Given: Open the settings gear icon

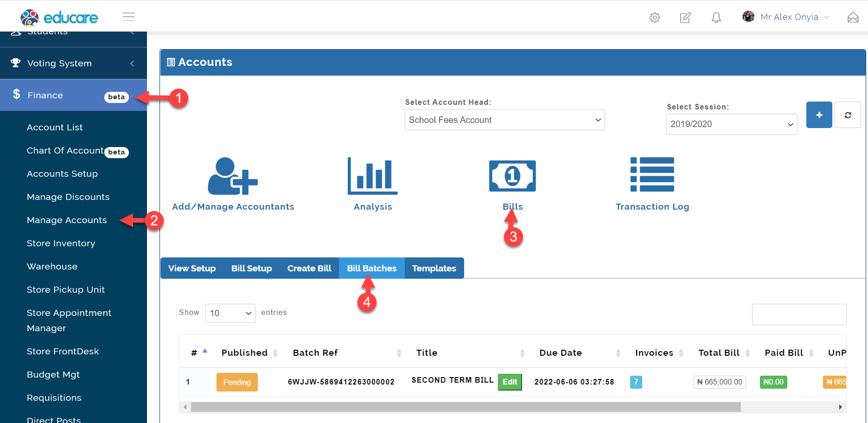Looking at the screenshot, I should point(655,18).
